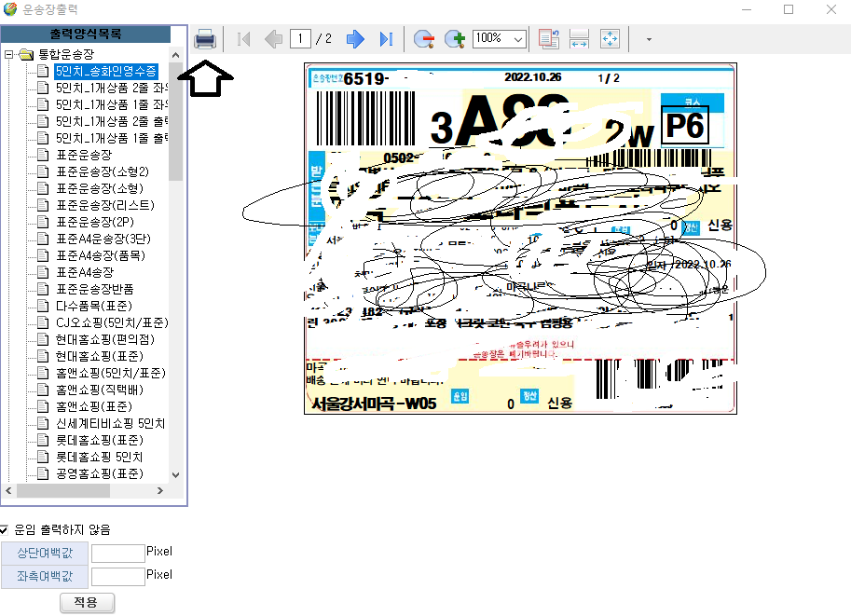Select 5인치_송화인영수증 form
The width and height of the screenshot is (851, 616).
[106, 71]
